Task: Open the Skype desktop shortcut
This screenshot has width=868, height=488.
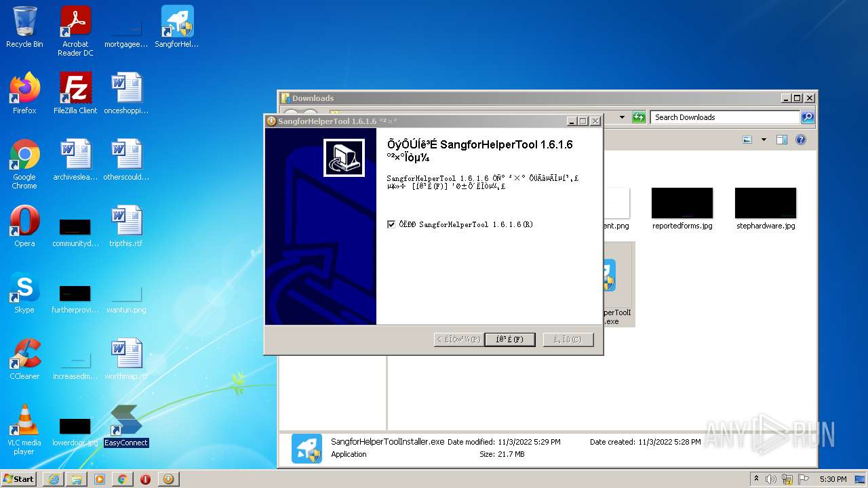Action: [24, 293]
